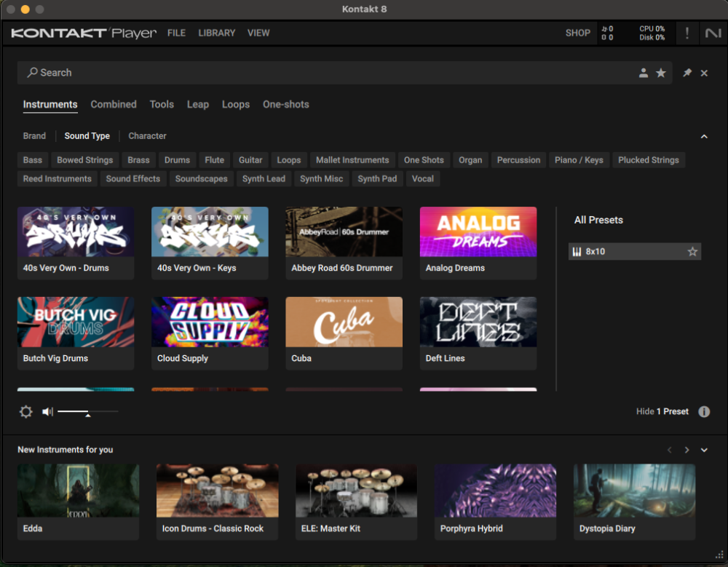Image resolution: width=728 pixels, height=567 pixels.
Task: Open the info icon next to Hide Preset
Action: pos(704,412)
